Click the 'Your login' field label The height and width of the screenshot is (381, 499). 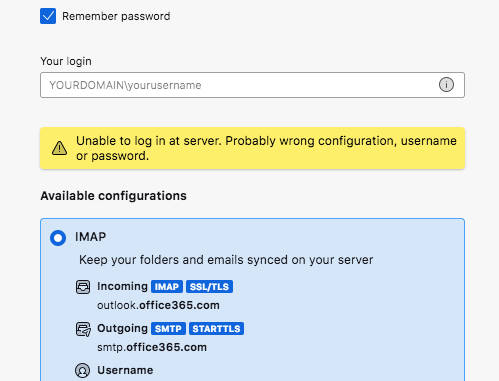coord(66,61)
